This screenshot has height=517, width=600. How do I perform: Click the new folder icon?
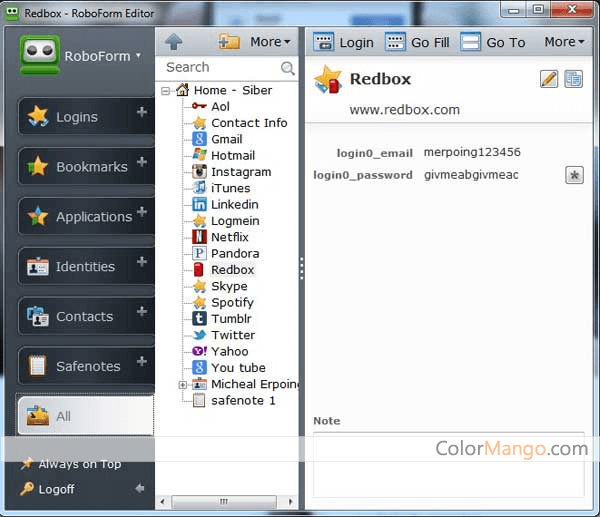(229, 41)
